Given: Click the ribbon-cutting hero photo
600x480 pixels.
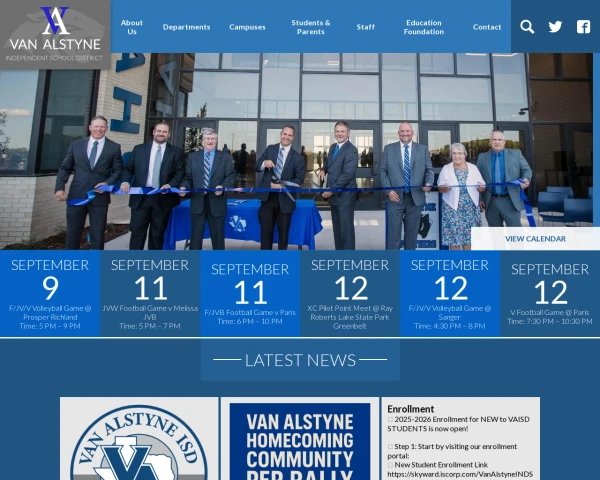Looking at the screenshot, I should pyautogui.click(x=297, y=152).
